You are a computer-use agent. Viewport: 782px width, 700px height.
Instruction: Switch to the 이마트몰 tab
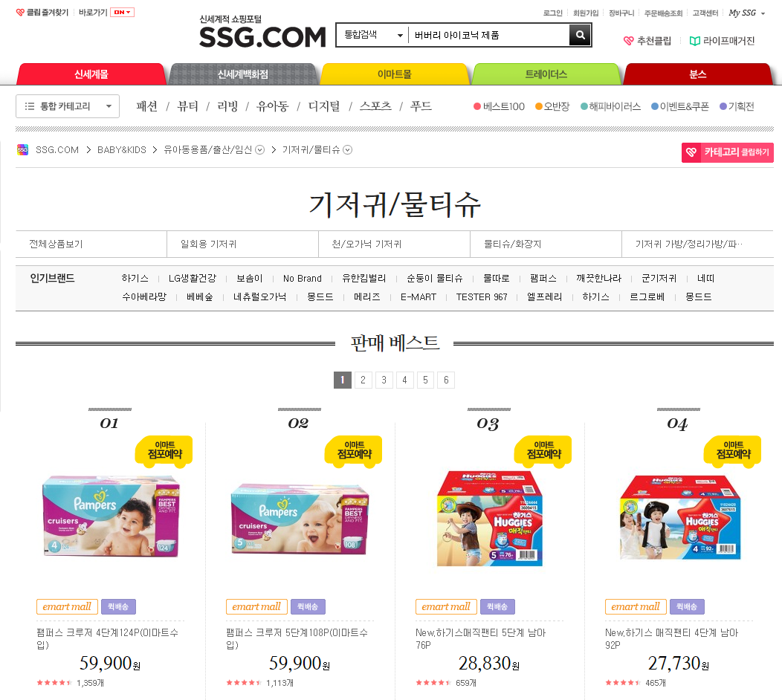[x=395, y=74]
